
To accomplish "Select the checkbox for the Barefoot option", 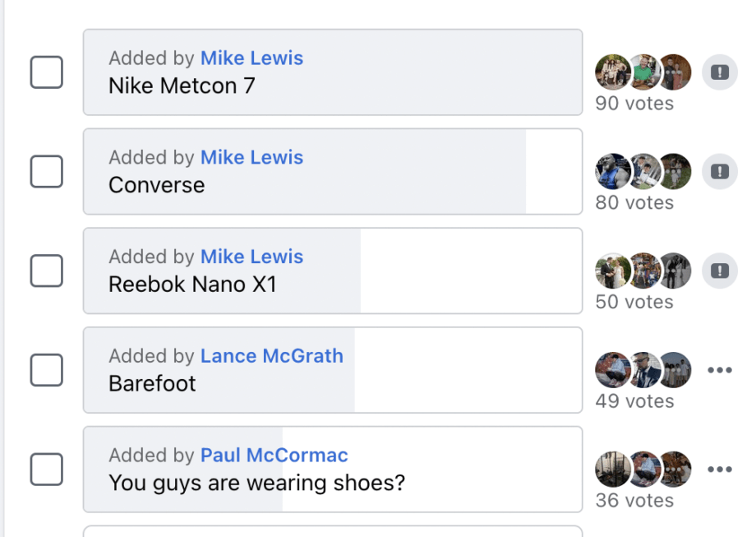I will [46, 370].
